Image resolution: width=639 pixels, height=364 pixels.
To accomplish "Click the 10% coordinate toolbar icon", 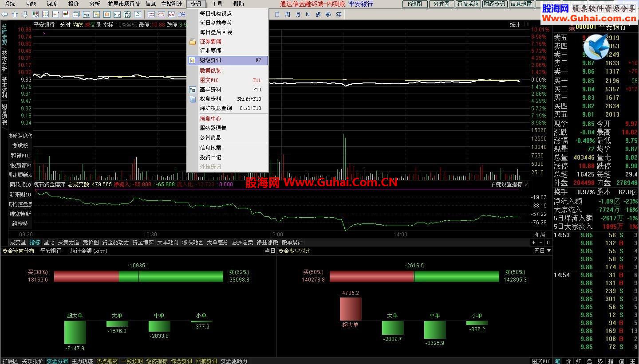I will [x=181, y=15].
